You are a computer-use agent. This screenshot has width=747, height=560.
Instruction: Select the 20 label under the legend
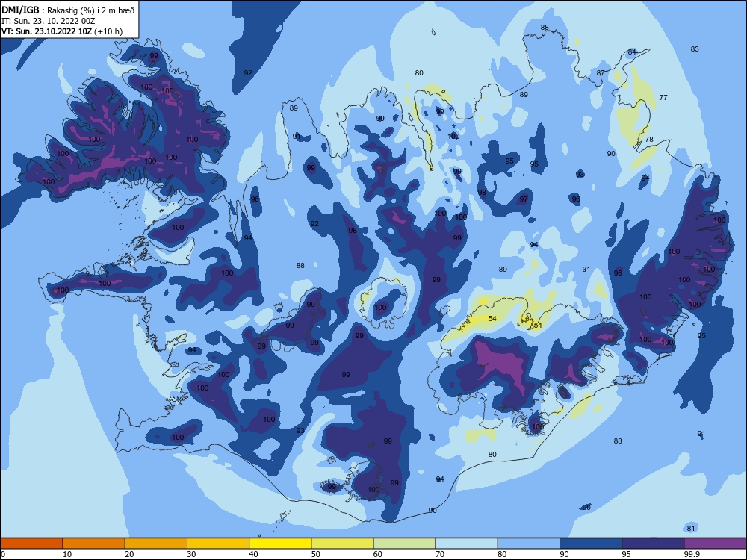pos(129,554)
